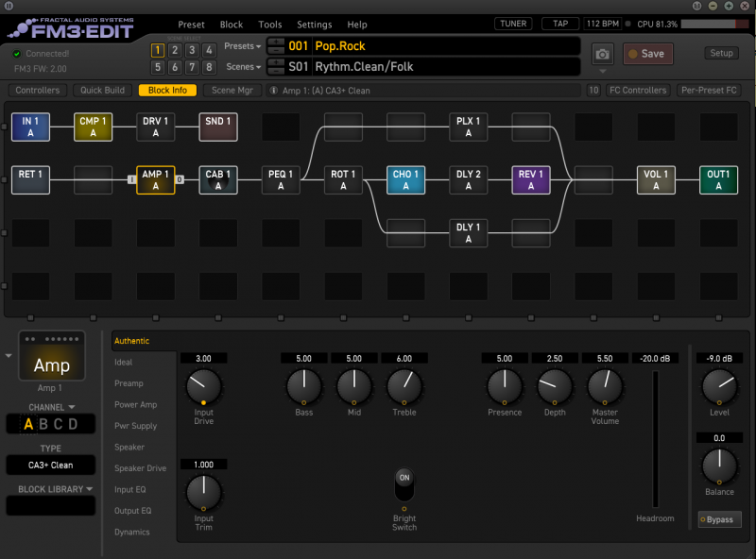Toggle the Bypass button
The image size is (756, 559).
tap(719, 520)
